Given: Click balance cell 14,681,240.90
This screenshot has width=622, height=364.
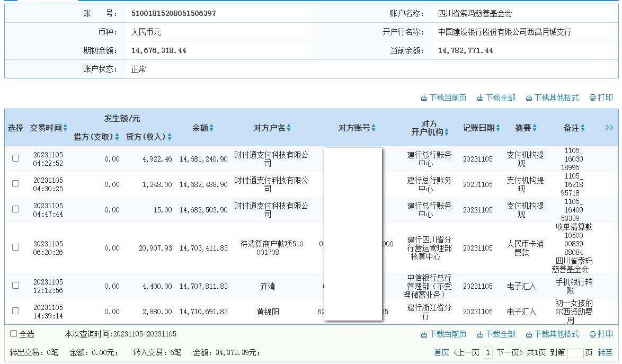Looking at the screenshot, I should coord(203,159).
